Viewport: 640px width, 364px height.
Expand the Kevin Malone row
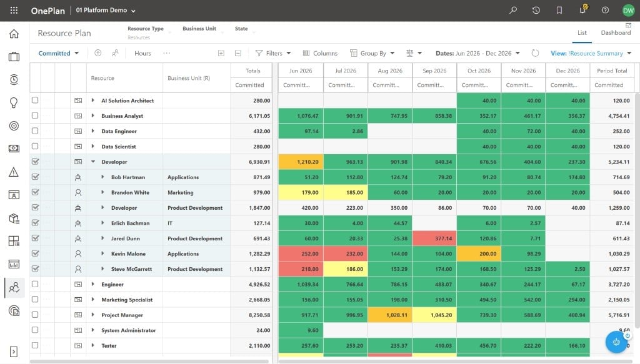coord(103,253)
